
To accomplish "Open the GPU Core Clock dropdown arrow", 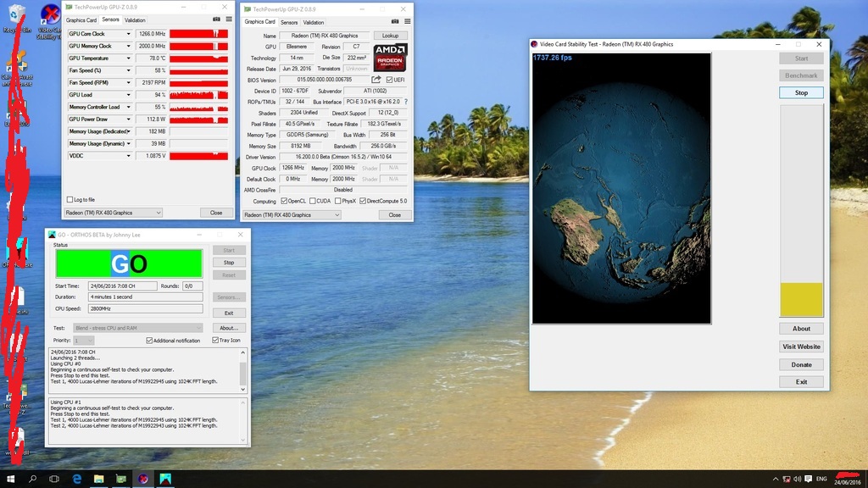I will (129, 34).
